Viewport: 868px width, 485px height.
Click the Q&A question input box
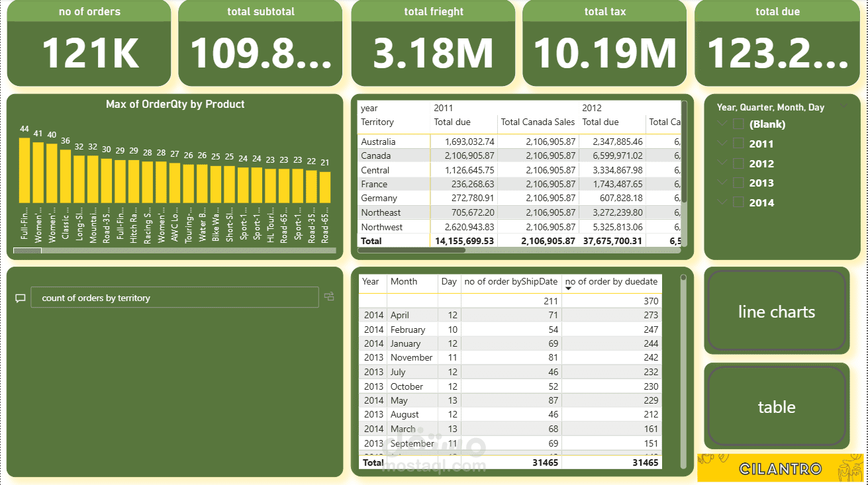click(x=175, y=298)
